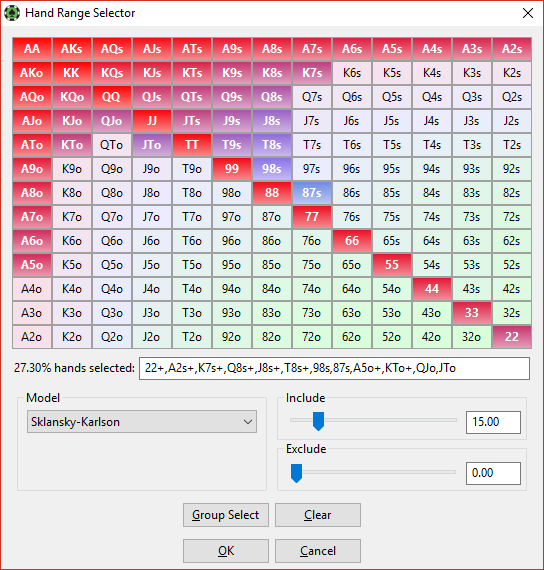Select the T7s hand cell

[x=312, y=145]
